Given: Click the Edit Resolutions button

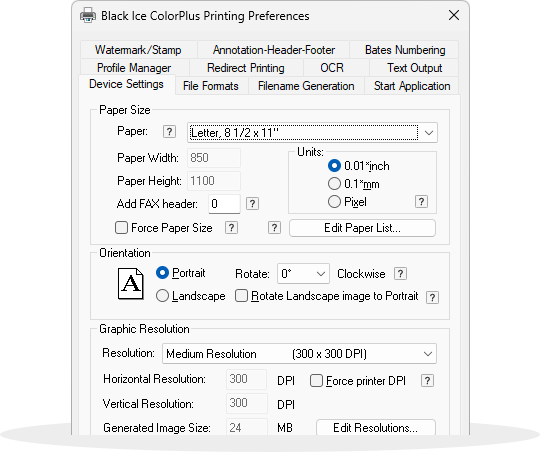Looking at the screenshot, I should point(376,428).
